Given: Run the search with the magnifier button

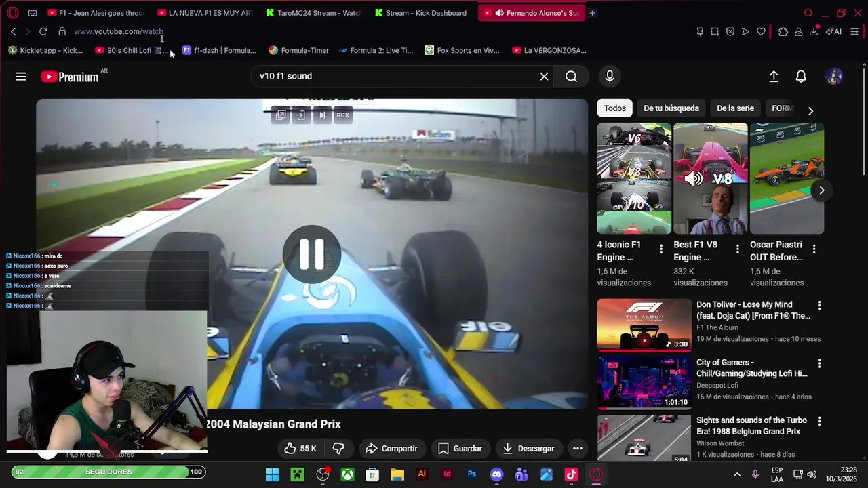Looking at the screenshot, I should click(572, 77).
